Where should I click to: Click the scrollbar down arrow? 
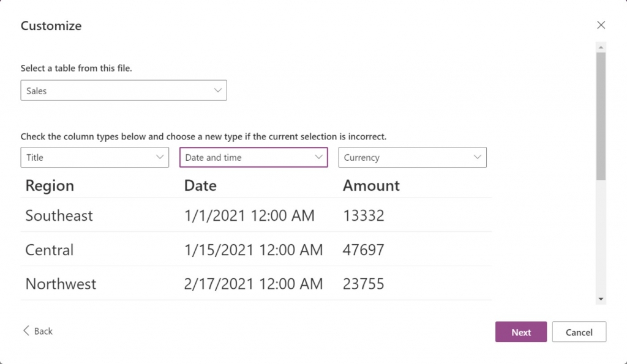pyautogui.click(x=601, y=298)
